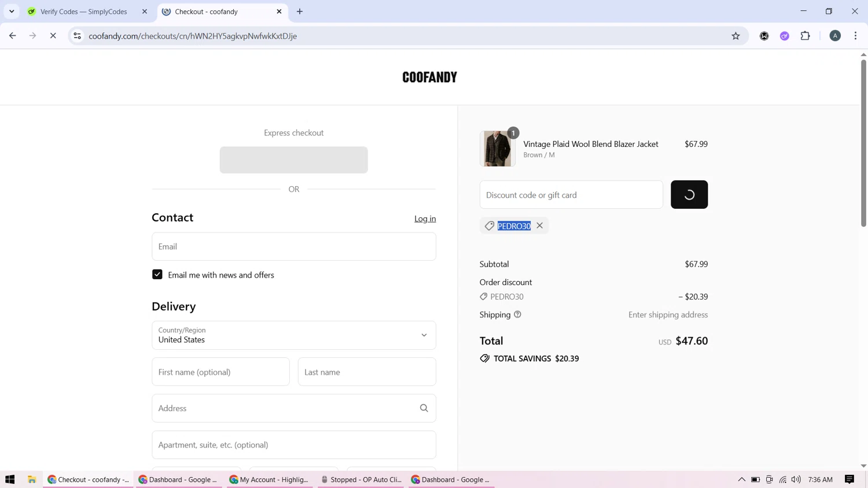Open the Extensions puzzle icon

[x=805, y=36]
